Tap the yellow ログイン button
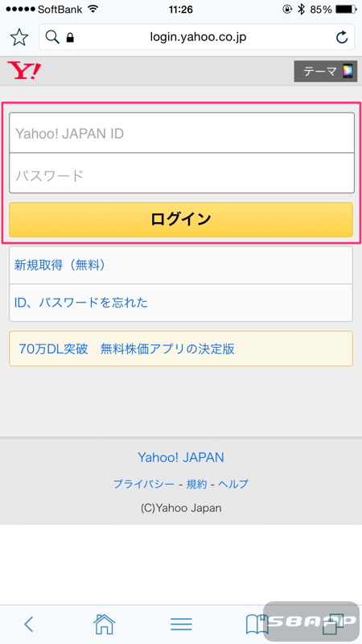Image resolution: width=362 pixels, height=644 pixels. point(181,219)
